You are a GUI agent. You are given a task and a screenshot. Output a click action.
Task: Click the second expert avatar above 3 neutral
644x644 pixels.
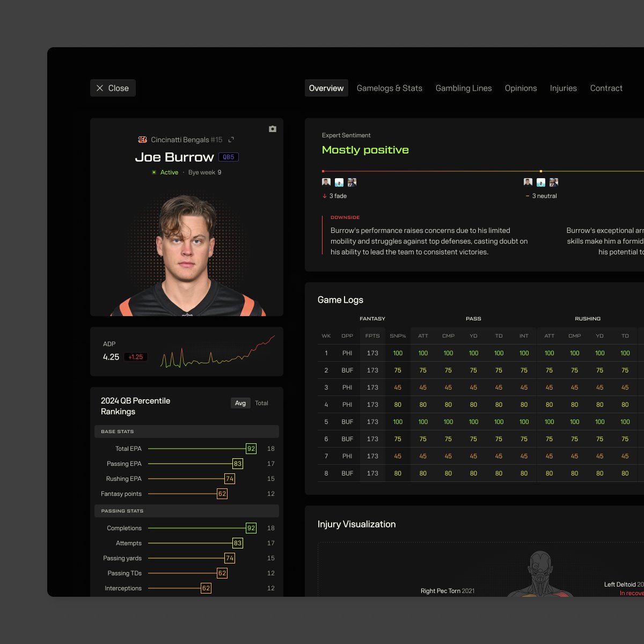(541, 182)
